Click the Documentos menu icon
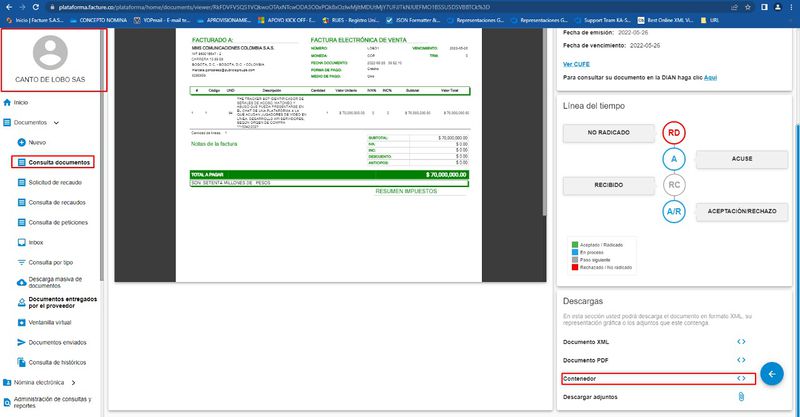800x417 pixels. (7, 122)
